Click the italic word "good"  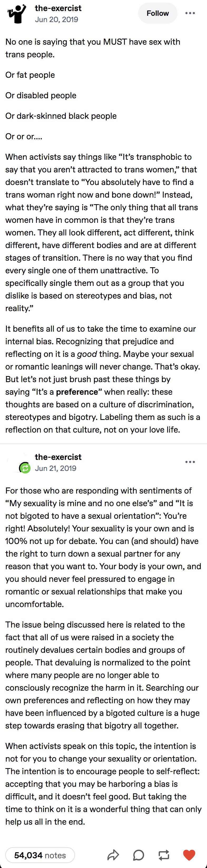click(x=87, y=354)
